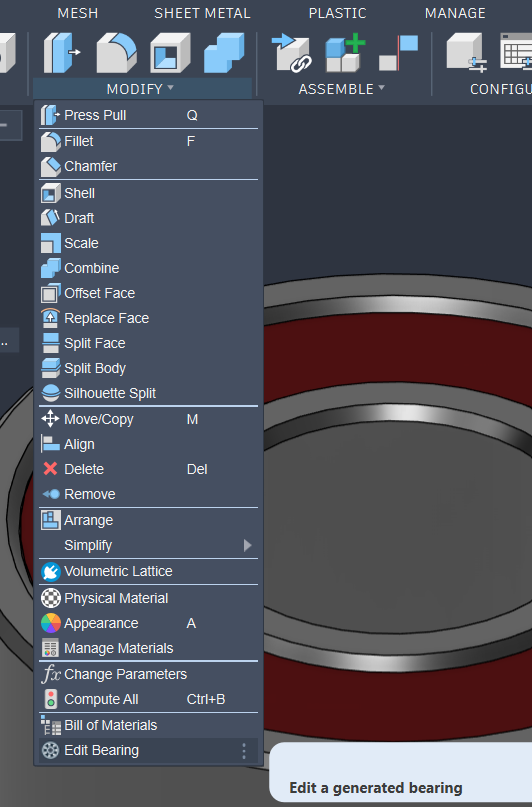Expand the Simplify submenu
Screen dimensions: 532x807
point(148,545)
